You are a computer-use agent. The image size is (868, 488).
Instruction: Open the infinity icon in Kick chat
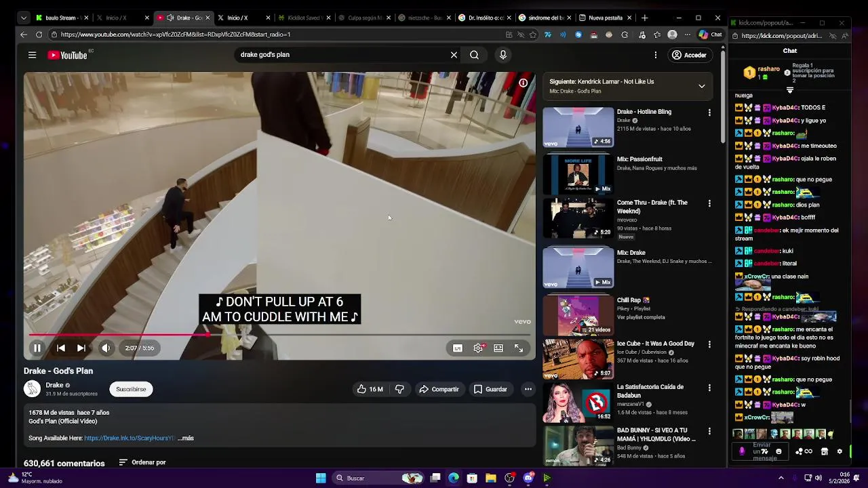[808, 451]
